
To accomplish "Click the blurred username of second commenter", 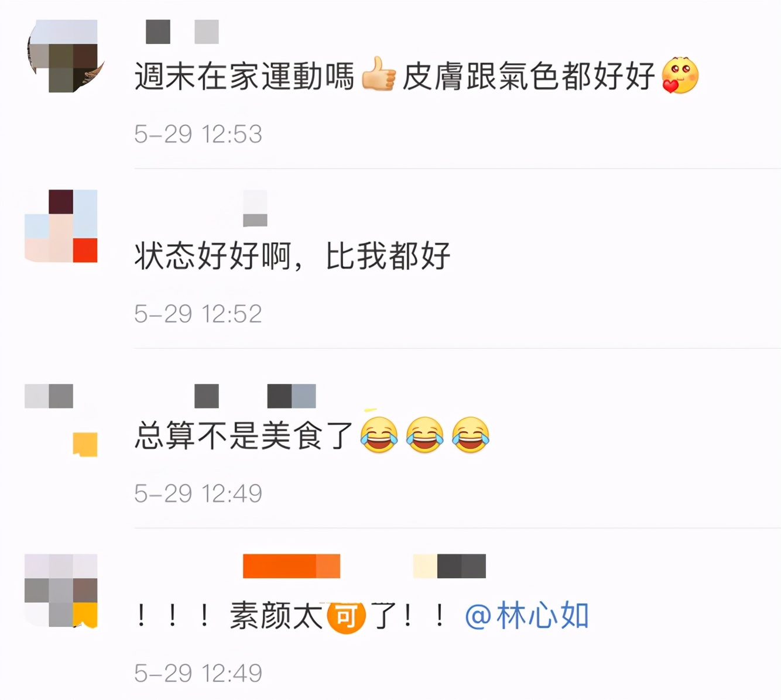I will [255, 208].
